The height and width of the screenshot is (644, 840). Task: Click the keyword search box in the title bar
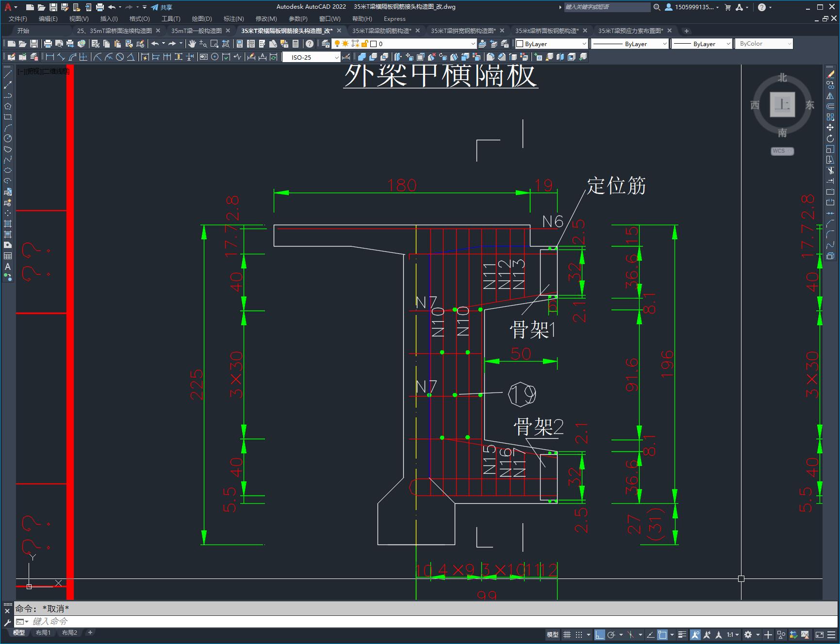coord(607,7)
